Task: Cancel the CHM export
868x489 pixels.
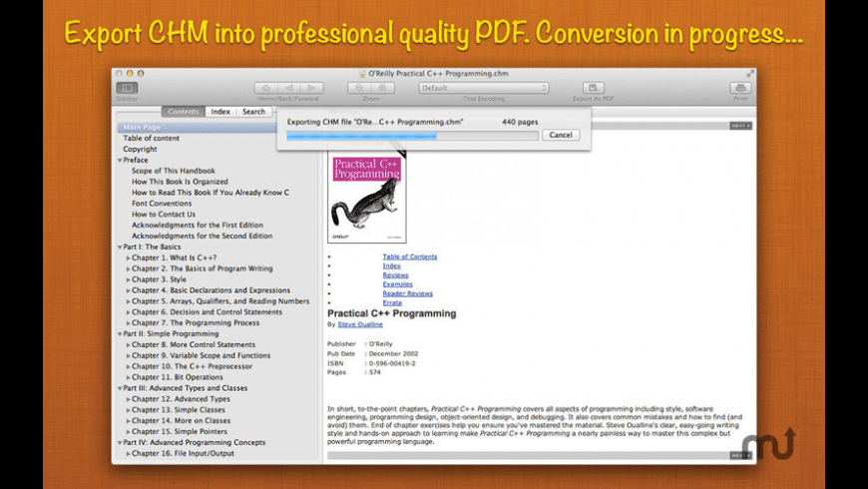Action: [x=561, y=135]
